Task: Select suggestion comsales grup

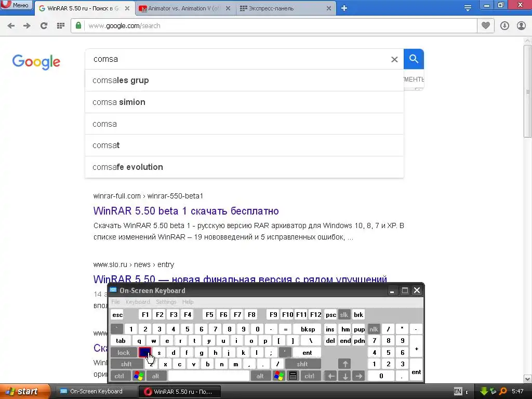Action: point(244,81)
